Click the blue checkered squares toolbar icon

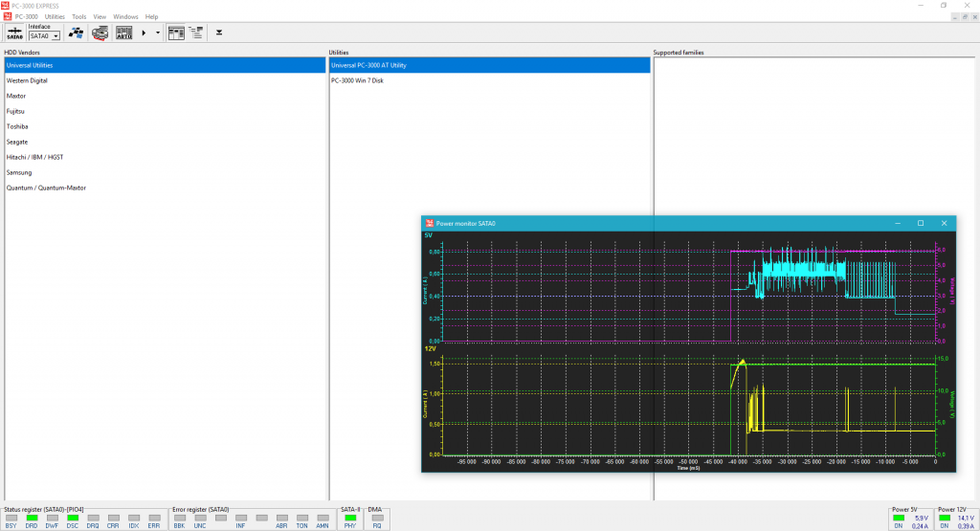(x=76, y=33)
